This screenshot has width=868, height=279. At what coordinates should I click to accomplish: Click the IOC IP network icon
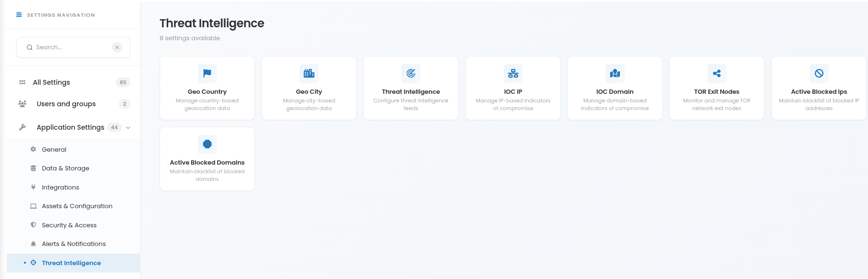[x=513, y=73]
